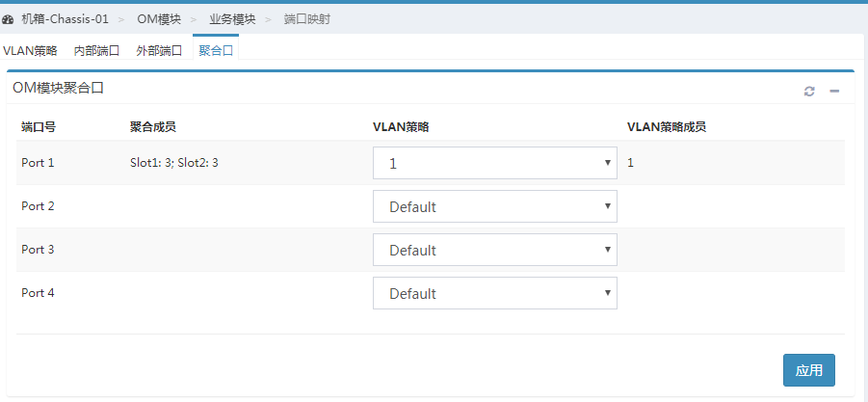Click the VLAN策略成员 column header
The height and width of the screenshot is (402, 868).
(667, 127)
